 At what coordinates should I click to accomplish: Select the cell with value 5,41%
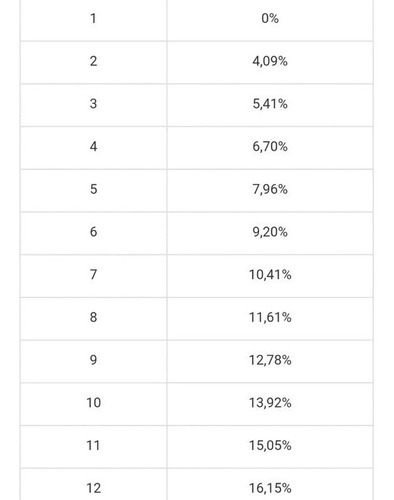tap(270, 105)
